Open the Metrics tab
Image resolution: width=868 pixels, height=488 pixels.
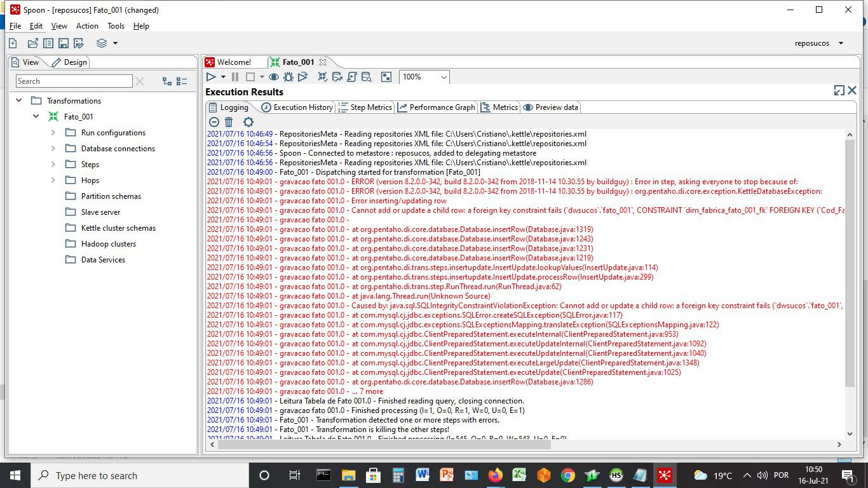pos(499,107)
